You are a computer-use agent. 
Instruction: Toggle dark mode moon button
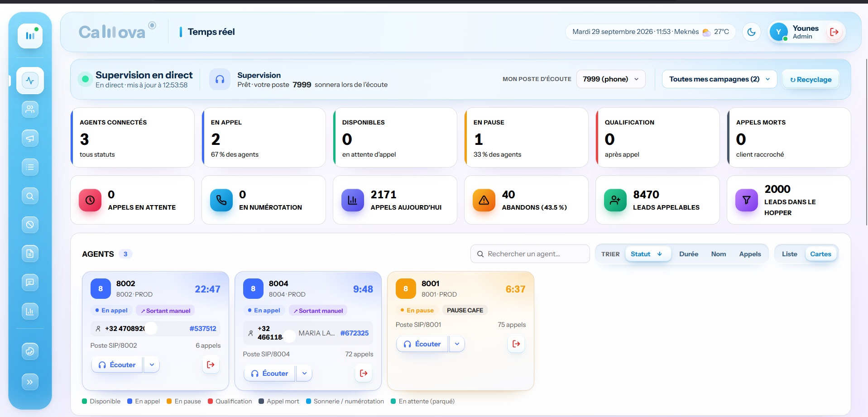752,32
